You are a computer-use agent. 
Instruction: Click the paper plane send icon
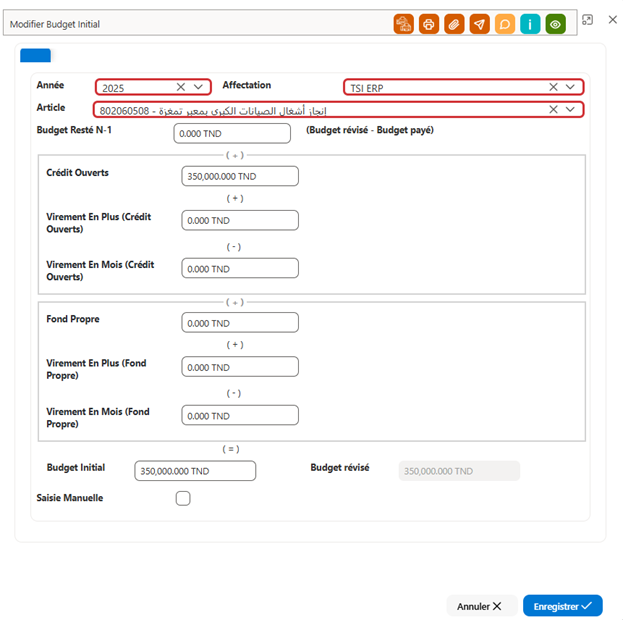(x=480, y=24)
